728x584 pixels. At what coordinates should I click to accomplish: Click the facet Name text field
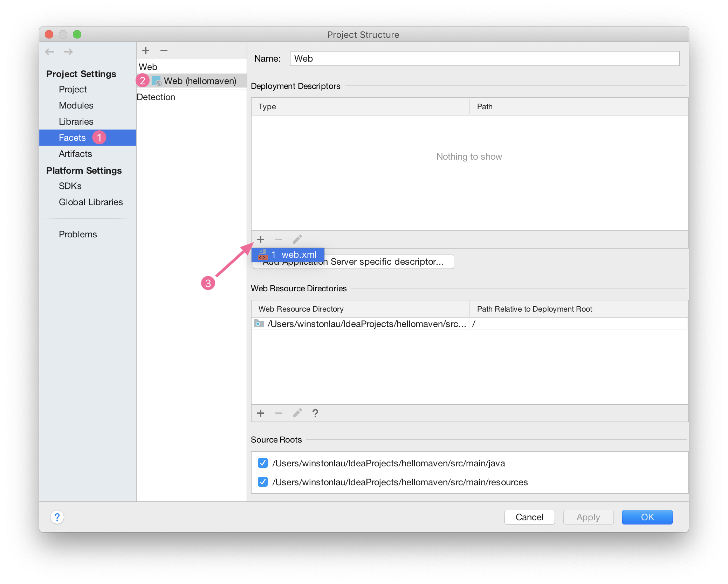click(x=484, y=58)
